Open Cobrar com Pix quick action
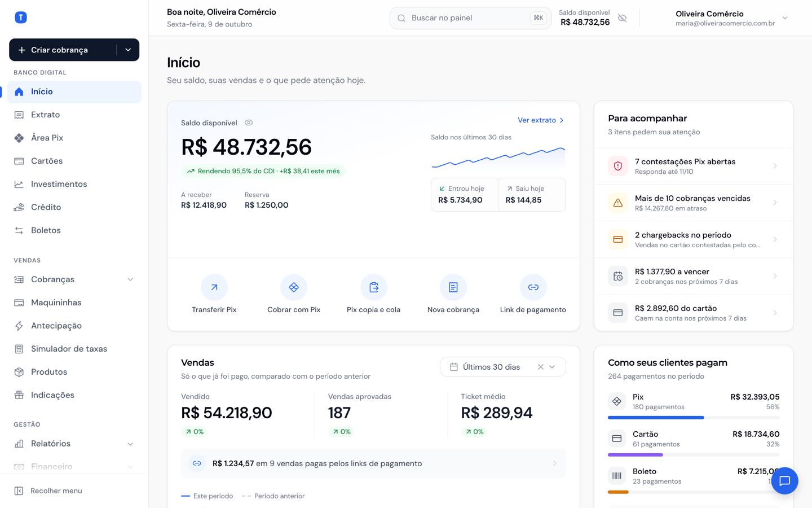This screenshot has height=508, width=812. tap(294, 294)
